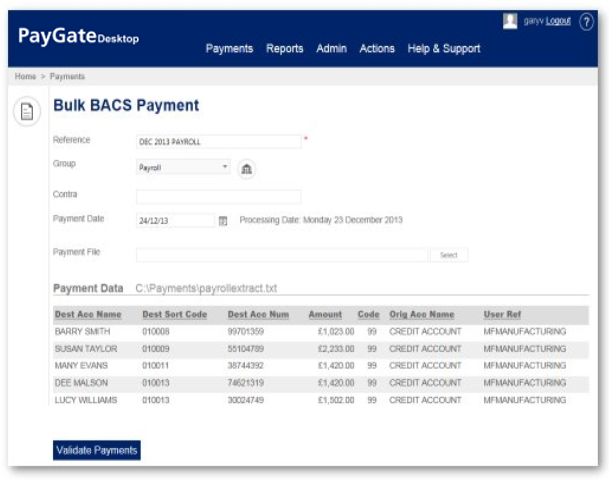Click the amount £1,502.00
The width and height of the screenshot is (609, 489).
(336, 400)
